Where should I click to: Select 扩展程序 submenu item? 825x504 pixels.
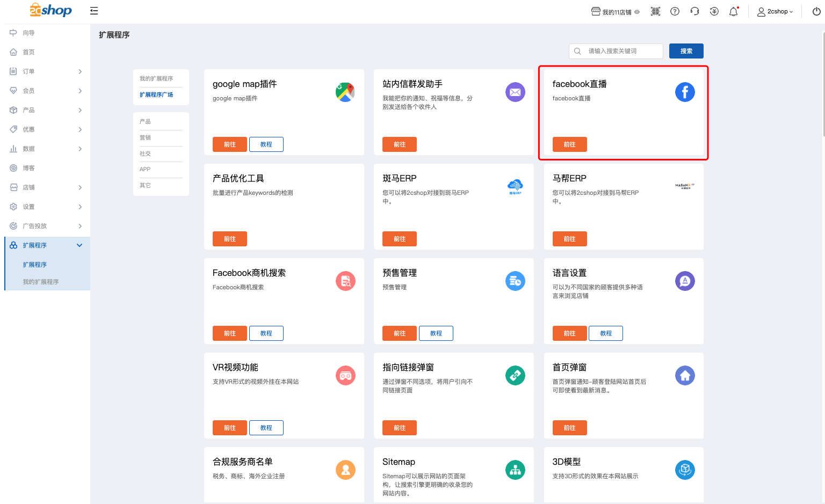35,265
